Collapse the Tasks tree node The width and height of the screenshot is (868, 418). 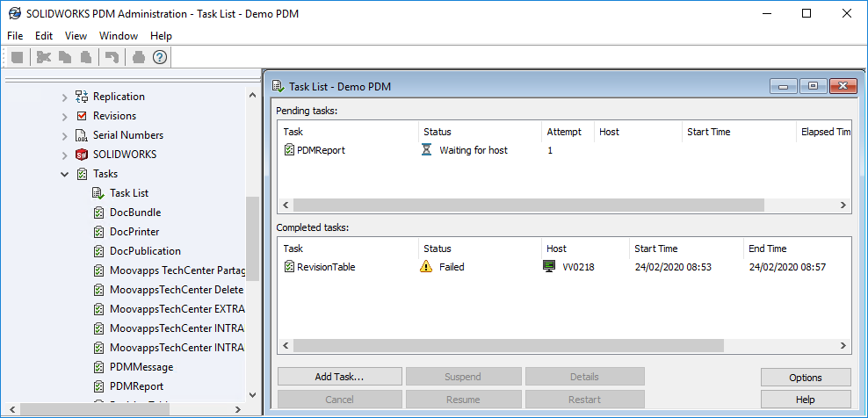(64, 174)
